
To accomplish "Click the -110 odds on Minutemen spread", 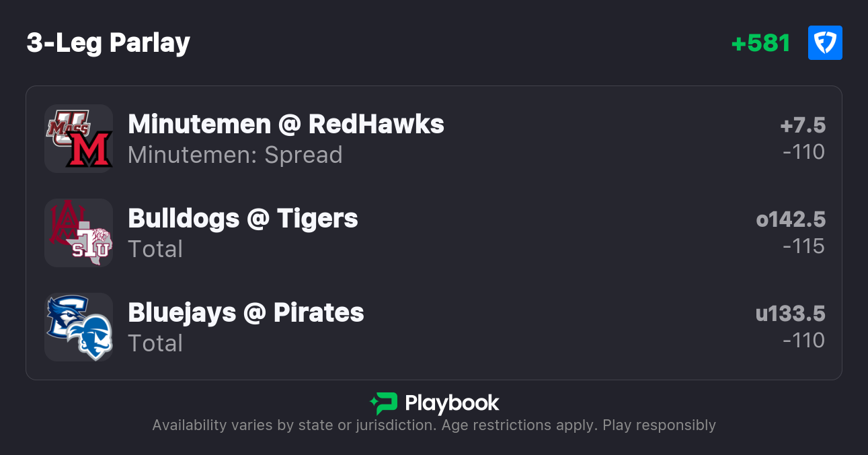I will [x=803, y=152].
